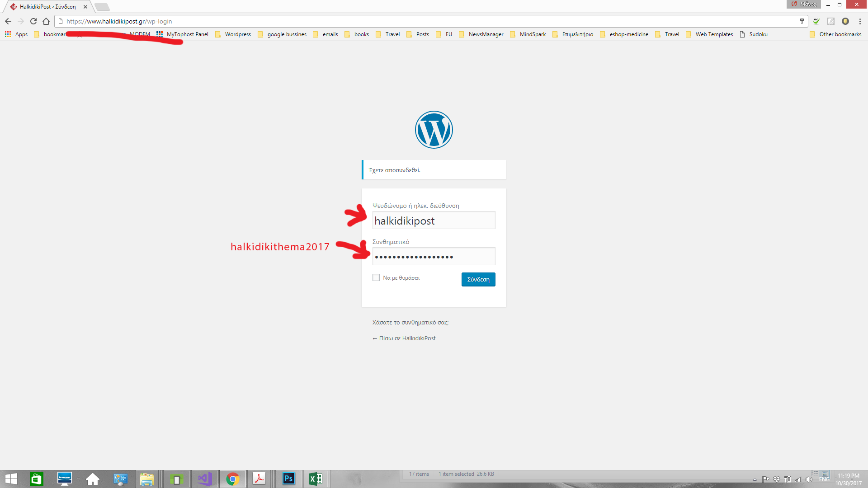The height and width of the screenshot is (488, 868).
Task: Go to browser home page icon
Action: tap(46, 21)
